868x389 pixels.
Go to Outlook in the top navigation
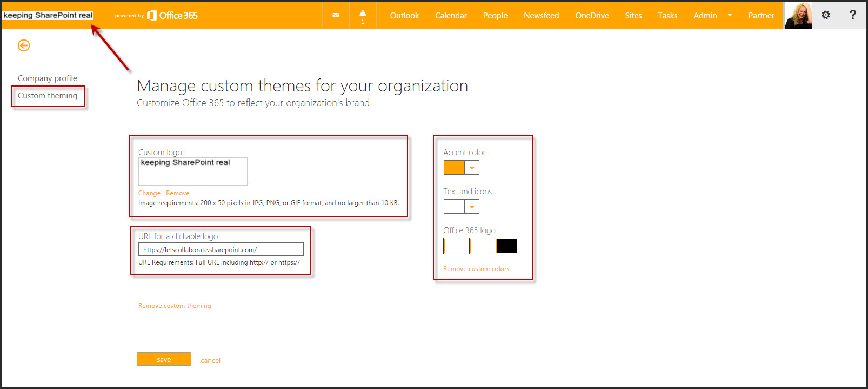(x=404, y=16)
